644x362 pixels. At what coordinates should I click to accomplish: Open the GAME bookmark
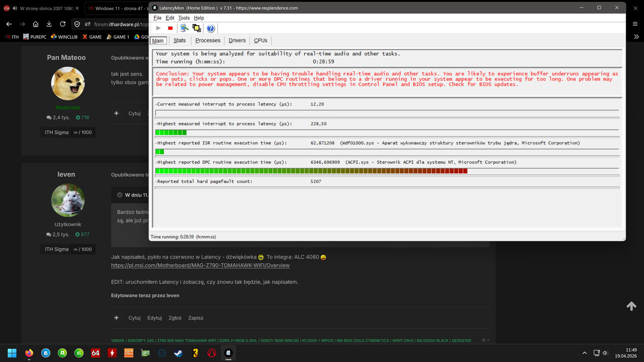tap(92, 37)
